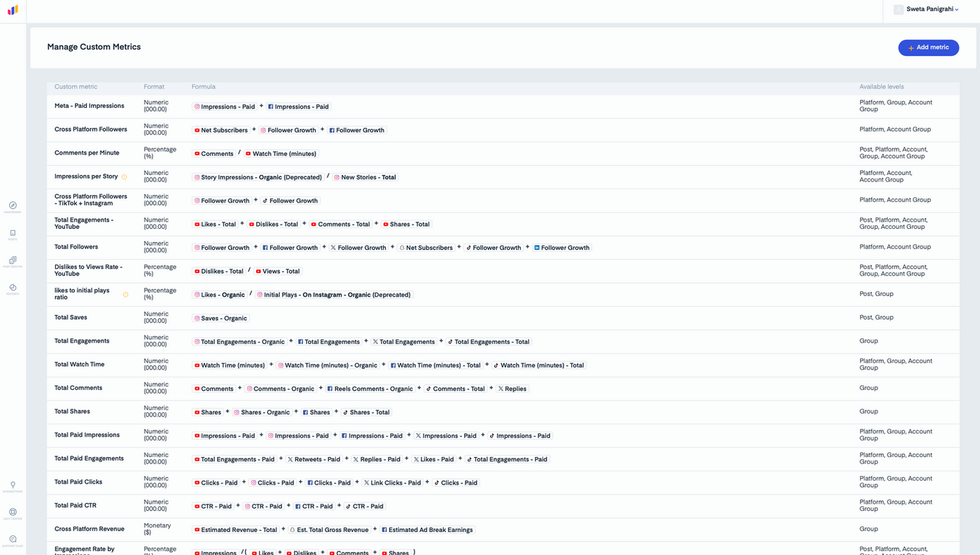Open the Post Groups sidebar icon
Screen dimensions: 980x555
click(13, 260)
